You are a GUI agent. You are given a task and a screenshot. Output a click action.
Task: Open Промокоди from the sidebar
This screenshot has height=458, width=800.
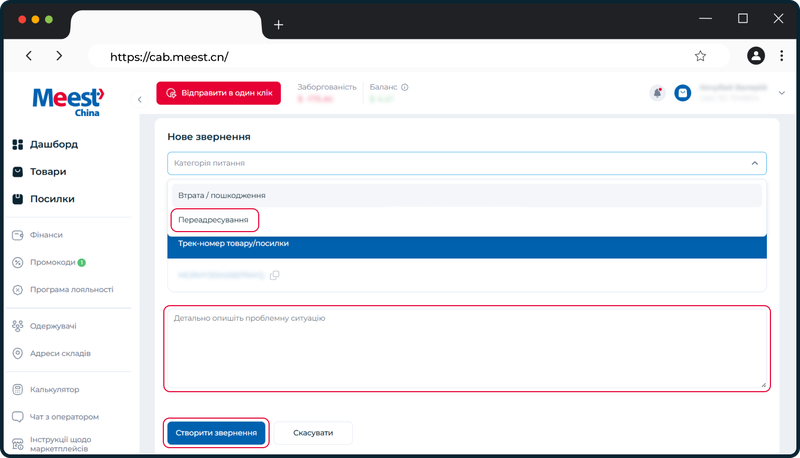(x=53, y=262)
